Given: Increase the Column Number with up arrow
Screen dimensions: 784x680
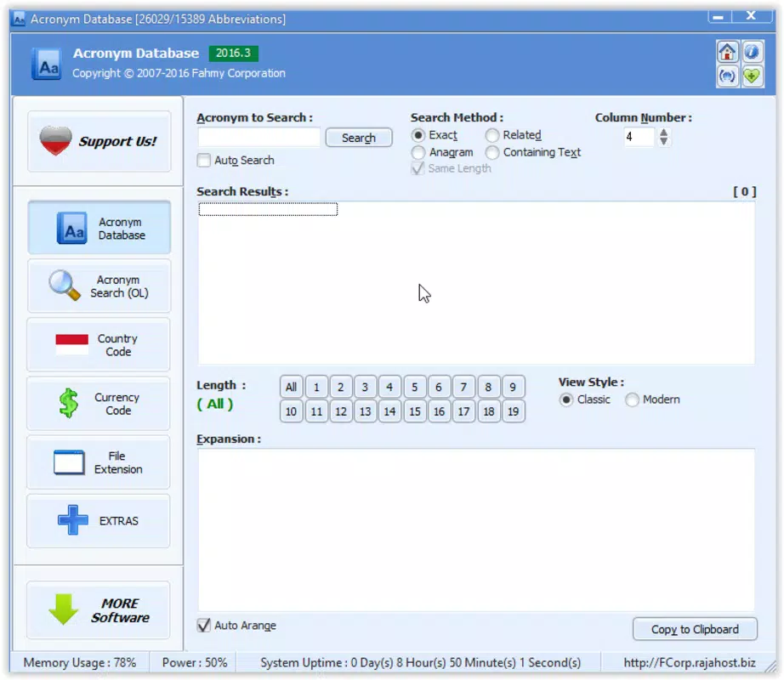Looking at the screenshot, I should pyautogui.click(x=663, y=133).
